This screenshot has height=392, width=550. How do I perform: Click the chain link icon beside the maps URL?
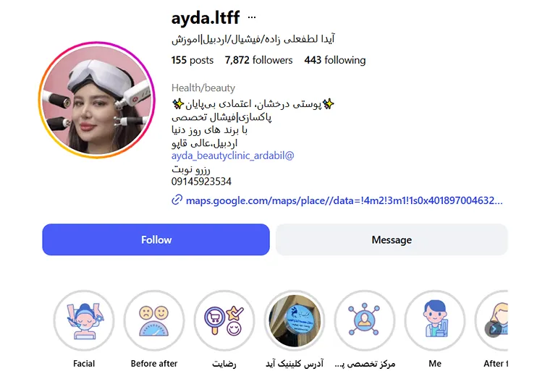(x=177, y=200)
